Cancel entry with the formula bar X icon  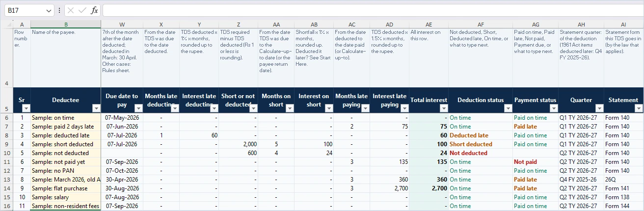click(x=71, y=10)
